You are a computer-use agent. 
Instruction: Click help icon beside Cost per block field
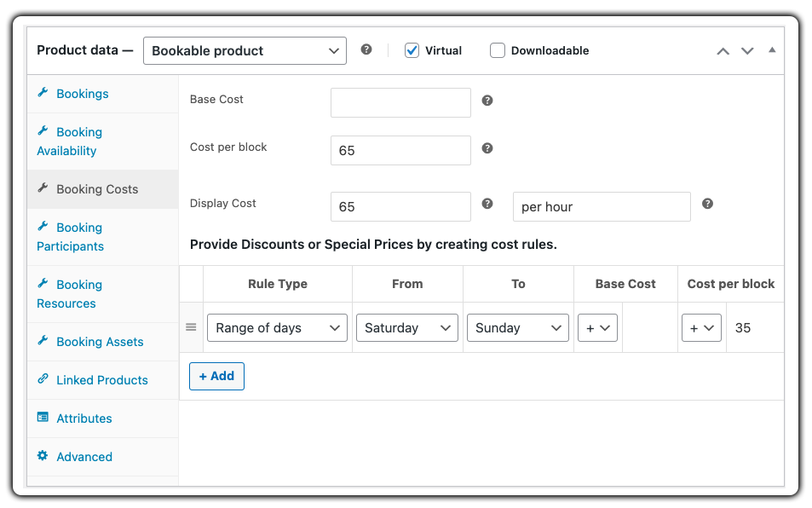(x=487, y=148)
